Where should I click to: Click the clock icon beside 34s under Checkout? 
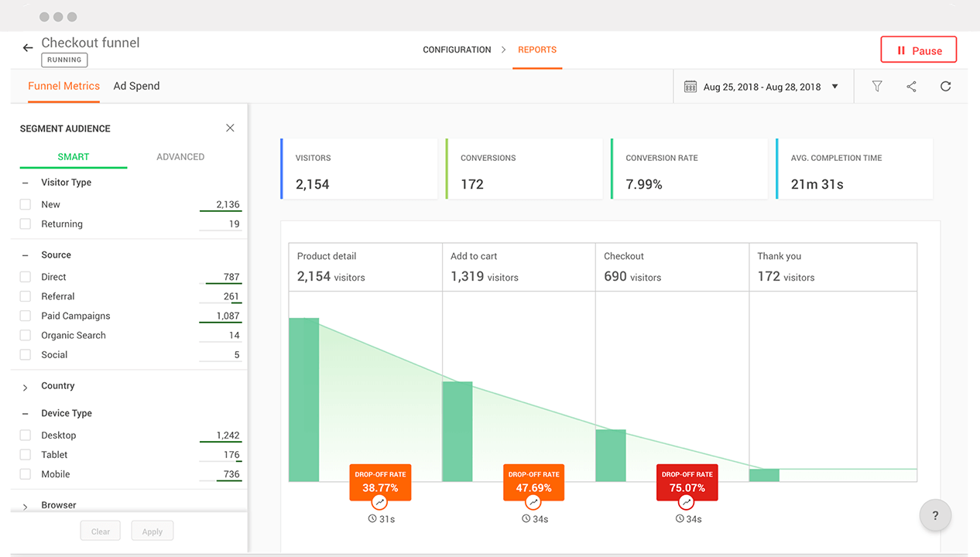click(680, 519)
